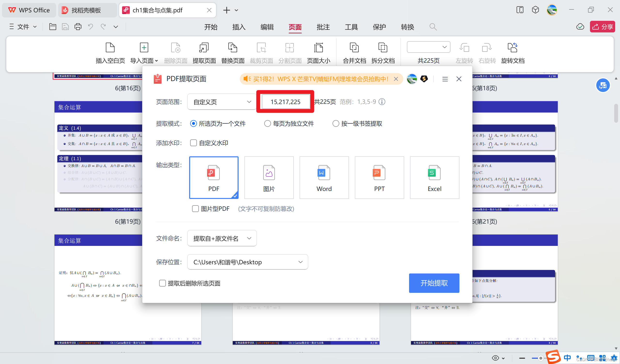The width and height of the screenshot is (620, 364).
Task: Open the Split Document tool (拆分文档)
Action: pos(383,47)
